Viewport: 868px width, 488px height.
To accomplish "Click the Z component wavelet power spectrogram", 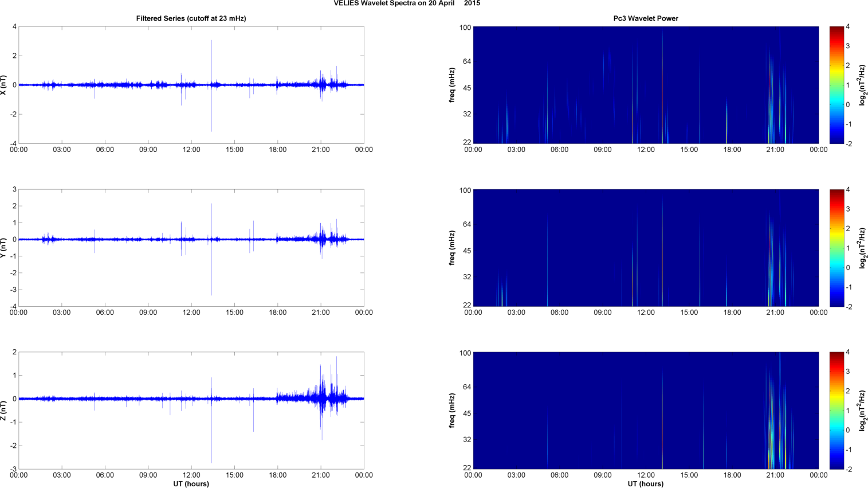I will (x=646, y=411).
